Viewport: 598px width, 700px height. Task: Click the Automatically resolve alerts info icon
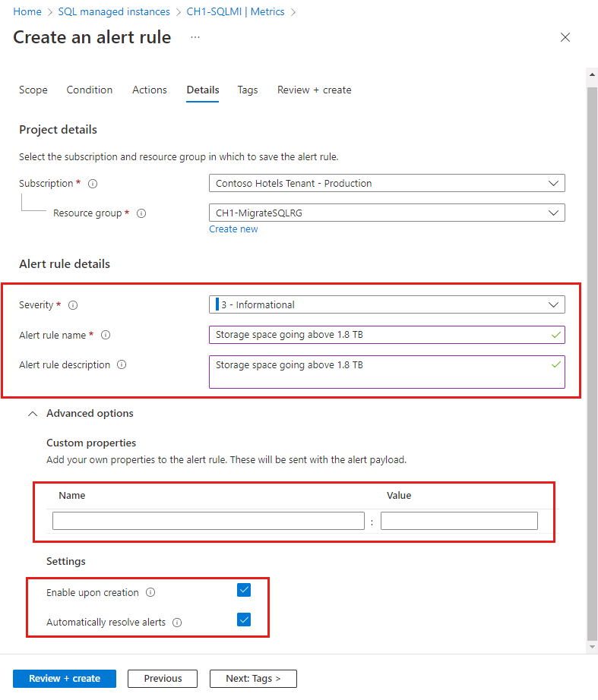(x=177, y=621)
